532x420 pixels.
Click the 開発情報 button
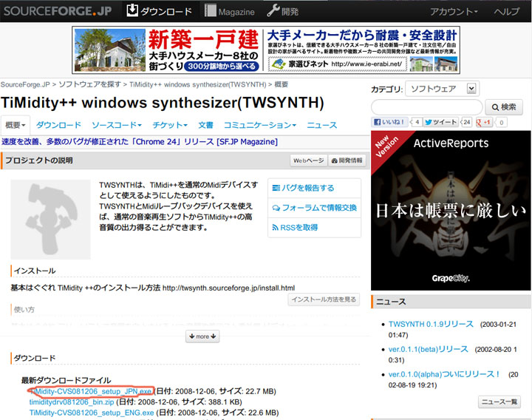[x=347, y=160]
